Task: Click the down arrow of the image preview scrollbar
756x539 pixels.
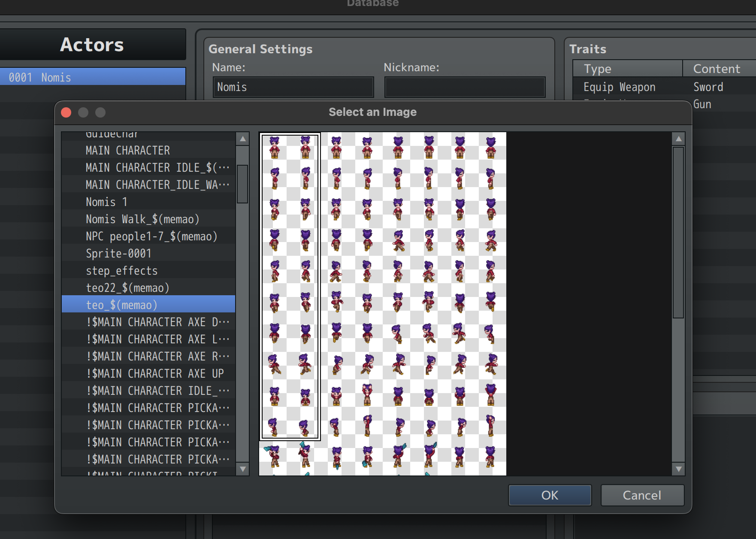Action: (678, 469)
